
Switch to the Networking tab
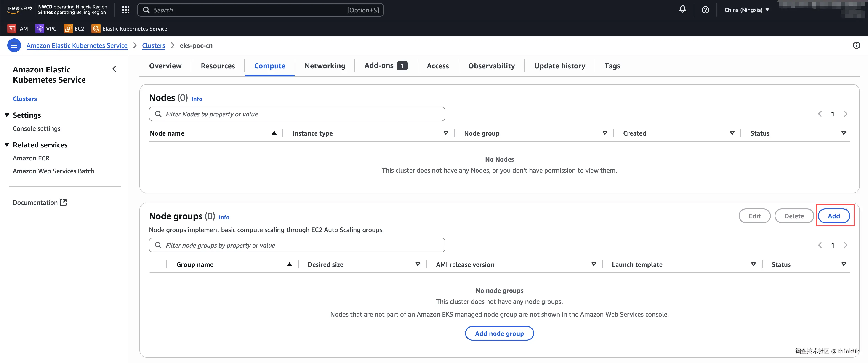pyautogui.click(x=325, y=66)
